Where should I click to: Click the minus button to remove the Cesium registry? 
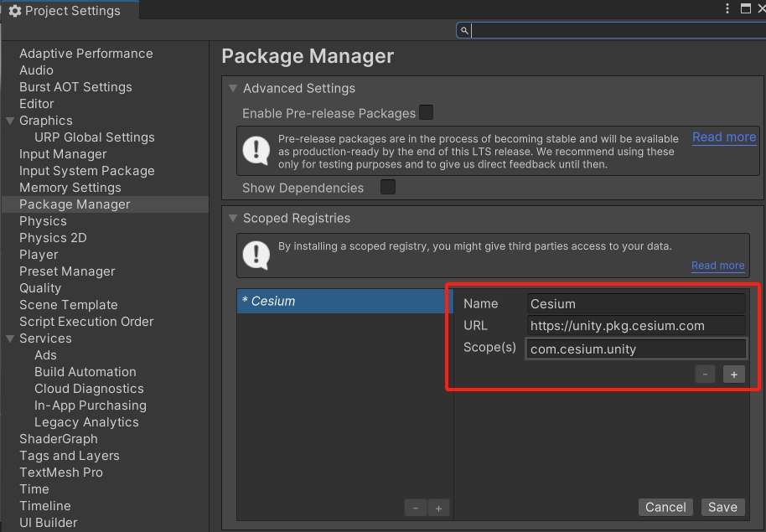point(416,508)
